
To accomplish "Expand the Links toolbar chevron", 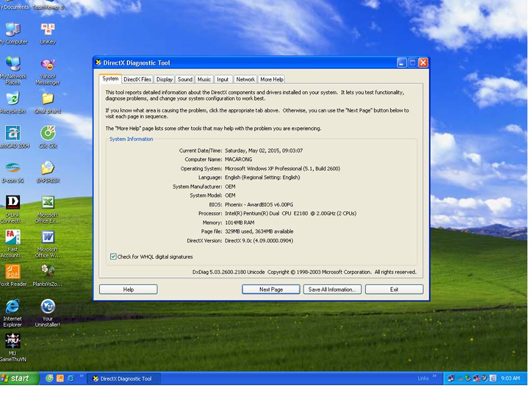I will tap(434, 376).
